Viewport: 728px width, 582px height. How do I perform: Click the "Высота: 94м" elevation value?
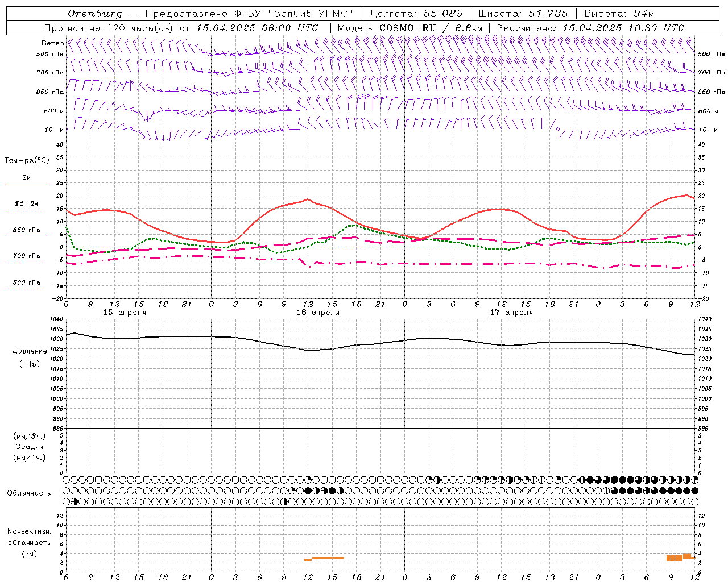tap(619, 14)
